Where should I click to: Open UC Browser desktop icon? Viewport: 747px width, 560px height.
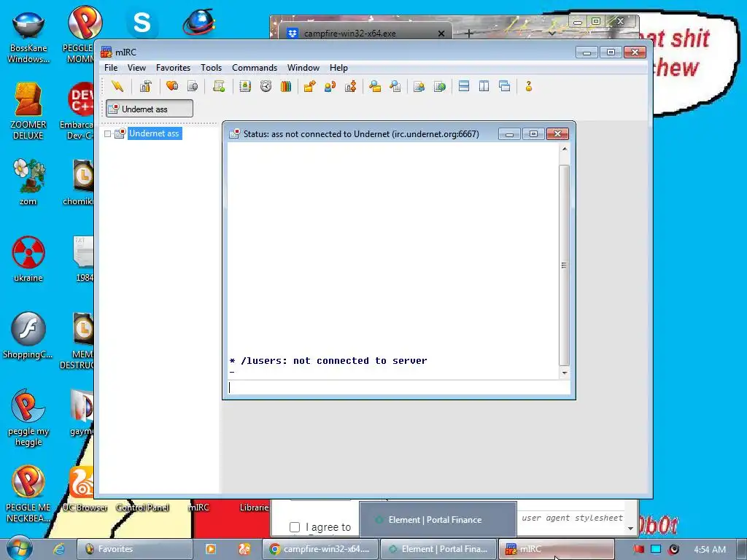84,489
